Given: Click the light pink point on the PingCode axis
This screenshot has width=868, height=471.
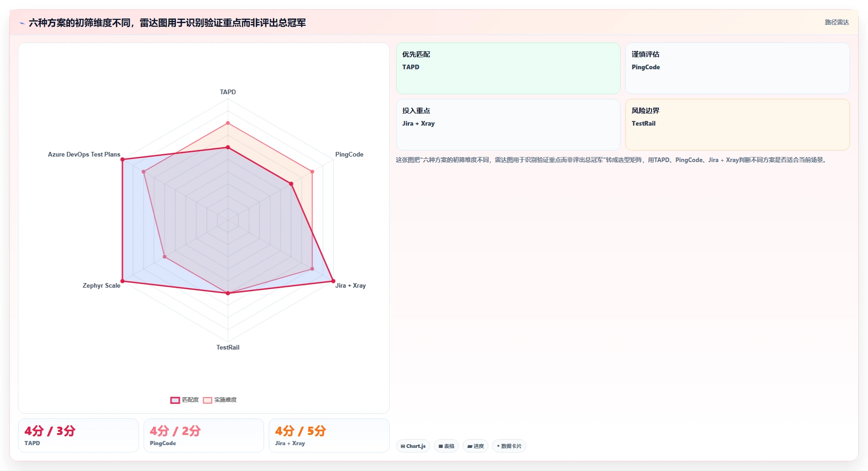Looking at the screenshot, I should tap(312, 172).
